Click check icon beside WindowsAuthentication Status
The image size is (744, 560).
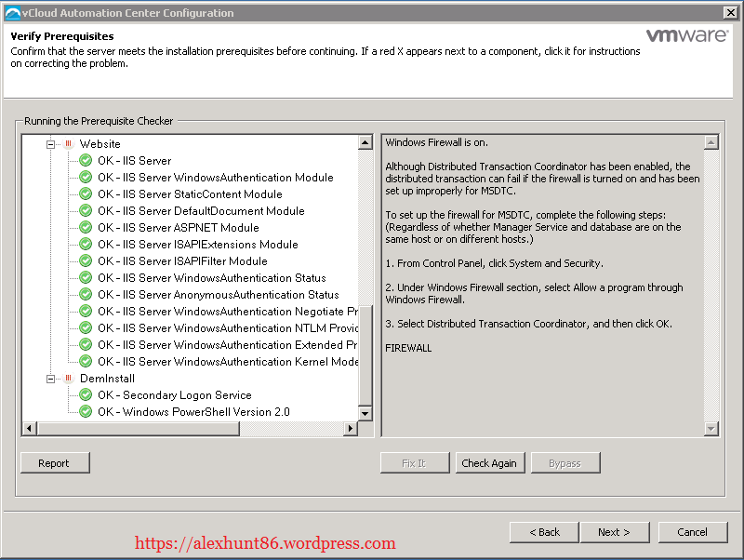coord(86,277)
